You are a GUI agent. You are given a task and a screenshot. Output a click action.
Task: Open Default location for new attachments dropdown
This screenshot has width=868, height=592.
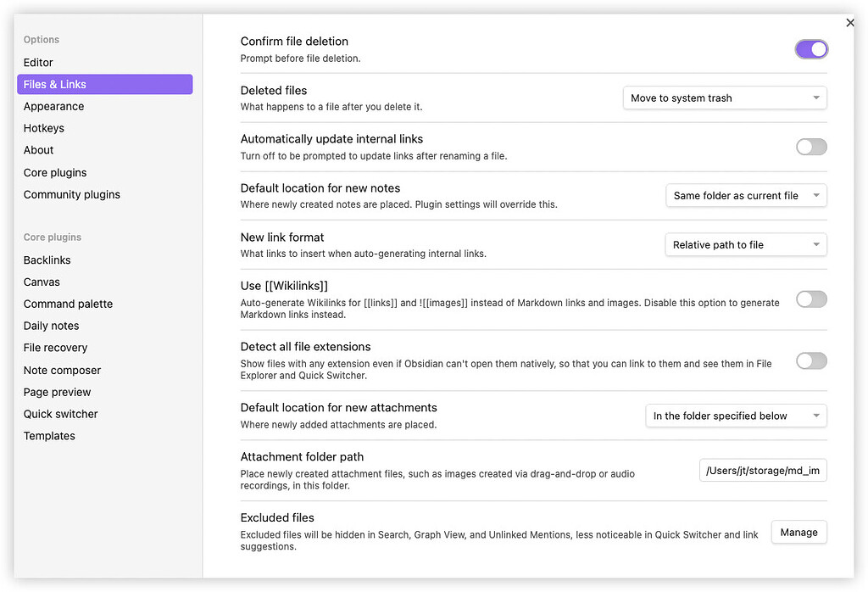[x=736, y=416]
